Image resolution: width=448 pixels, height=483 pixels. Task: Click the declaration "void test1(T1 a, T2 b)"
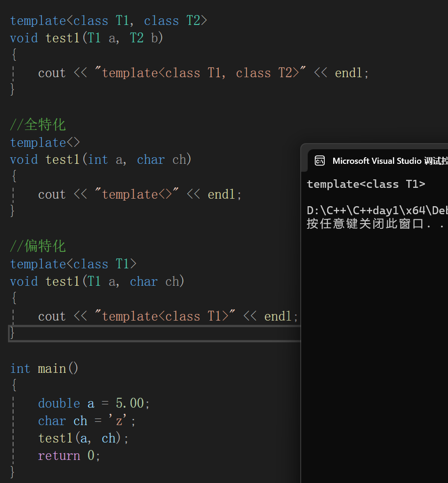pyautogui.click(x=87, y=38)
